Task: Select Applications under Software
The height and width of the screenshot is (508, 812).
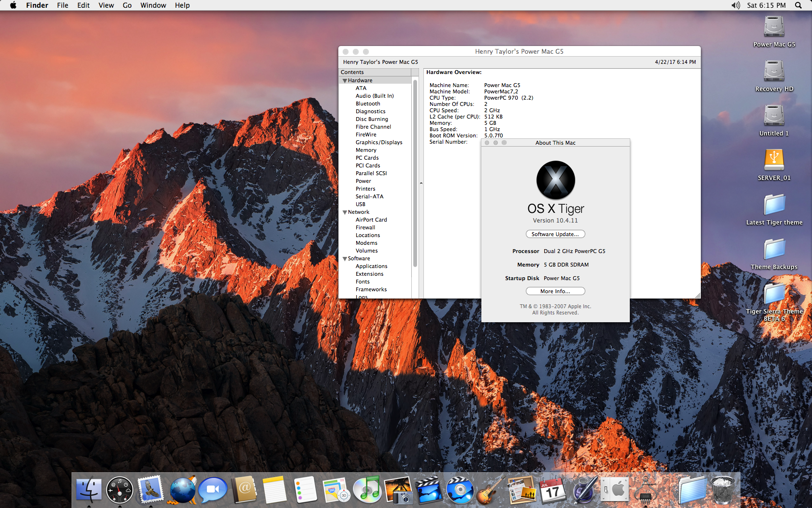Action: click(x=372, y=266)
